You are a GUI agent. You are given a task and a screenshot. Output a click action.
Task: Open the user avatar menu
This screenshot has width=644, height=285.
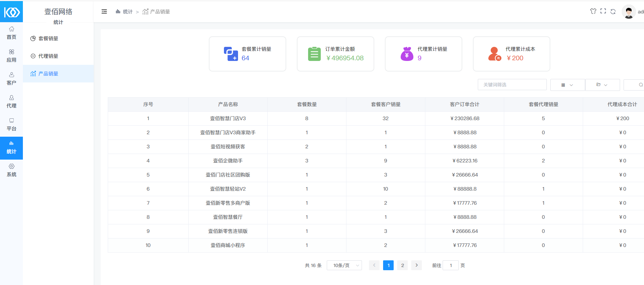tap(629, 12)
